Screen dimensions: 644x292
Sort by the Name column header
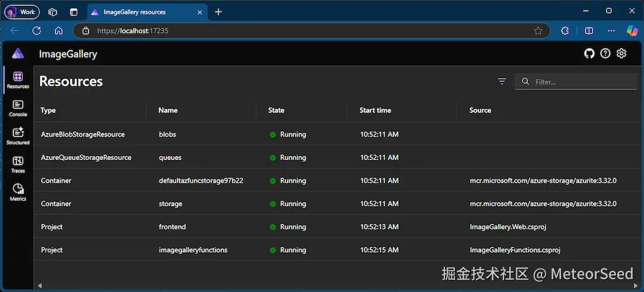coord(168,110)
